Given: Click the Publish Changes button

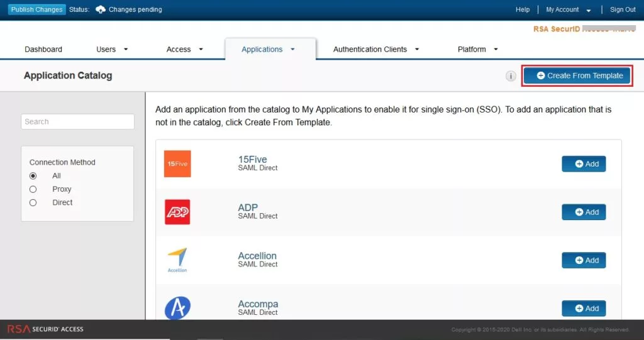Looking at the screenshot, I should pos(37,9).
